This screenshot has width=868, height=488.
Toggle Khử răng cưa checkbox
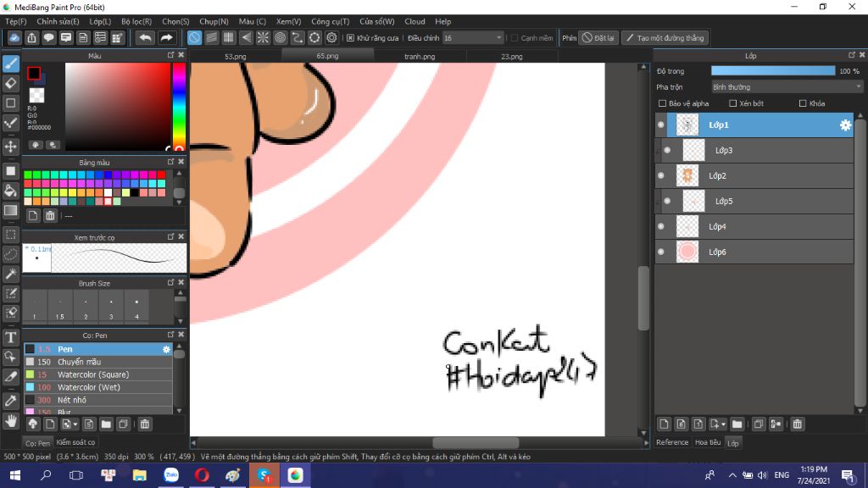[350, 38]
